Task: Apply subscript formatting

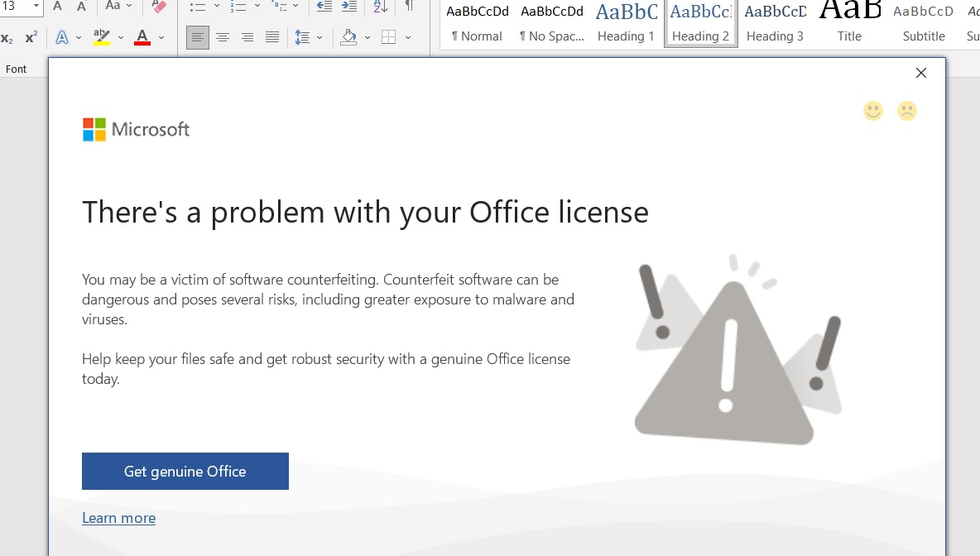Action: pyautogui.click(x=7, y=38)
